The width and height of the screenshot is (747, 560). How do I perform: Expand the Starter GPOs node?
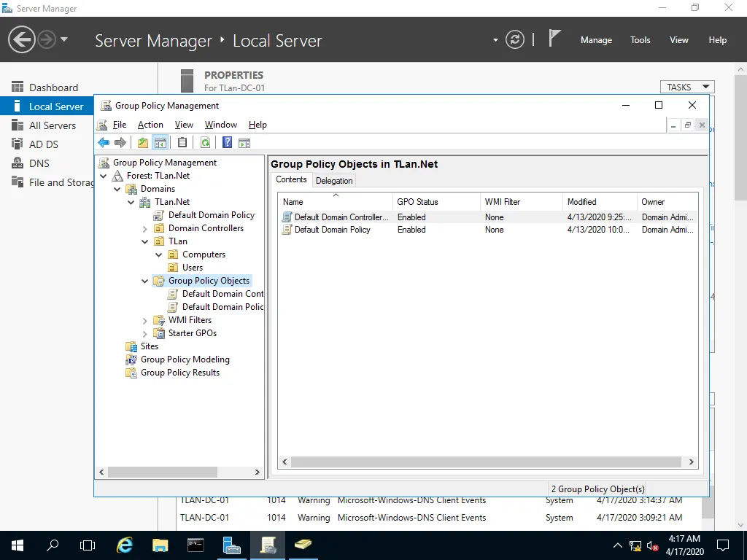tap(145, 333)
